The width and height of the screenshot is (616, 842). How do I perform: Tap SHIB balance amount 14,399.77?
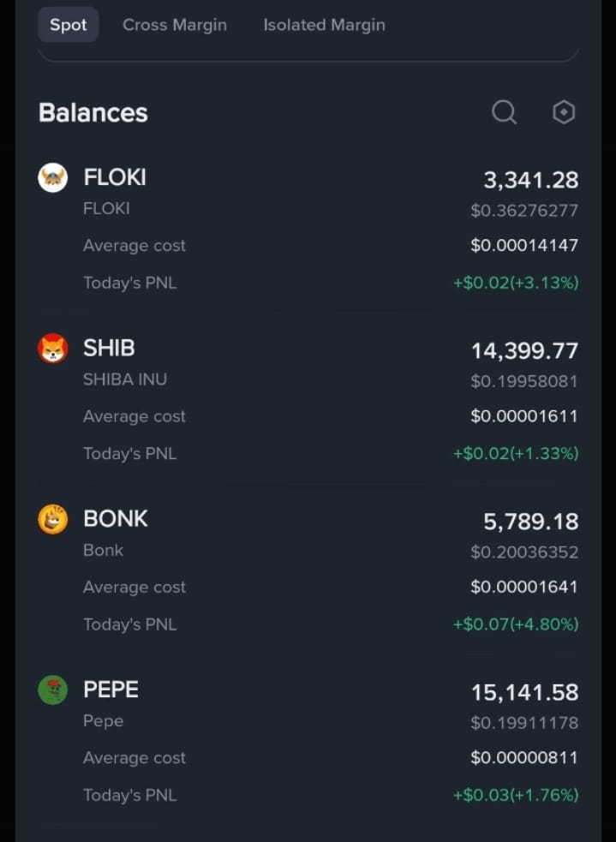tap(524, 350)
